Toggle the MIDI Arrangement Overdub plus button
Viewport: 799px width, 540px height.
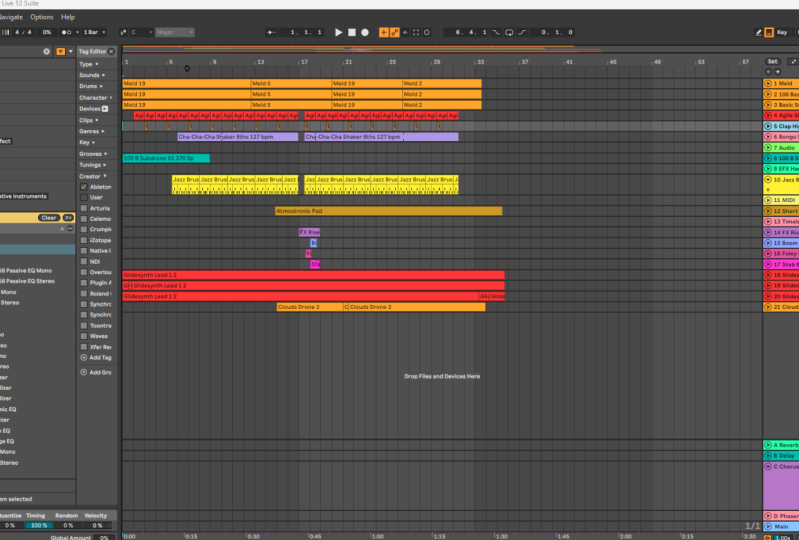tap(384, 32)
